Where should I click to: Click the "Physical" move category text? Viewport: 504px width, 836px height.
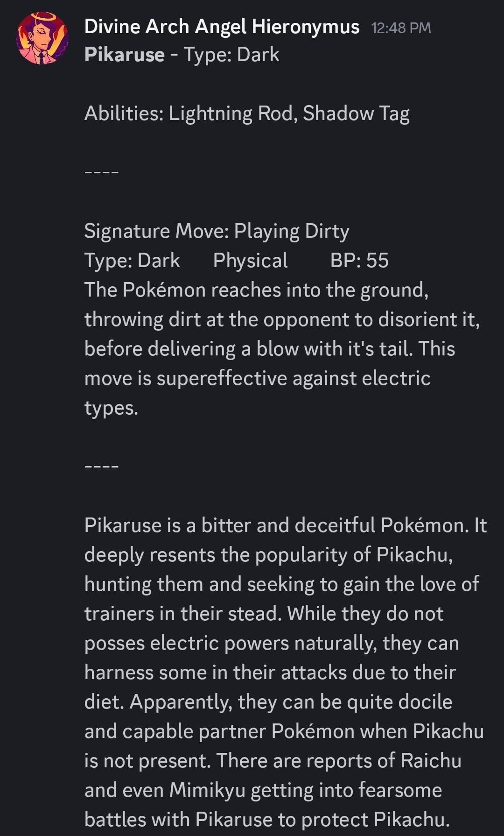(x=250, y=261)
